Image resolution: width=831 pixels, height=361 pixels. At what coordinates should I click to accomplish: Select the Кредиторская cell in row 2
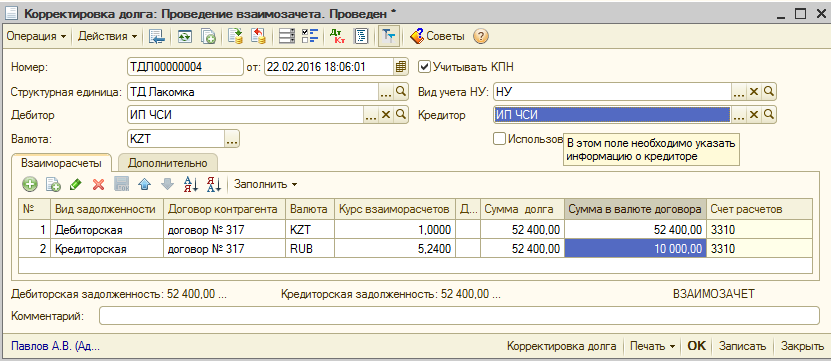pos(107,249)
